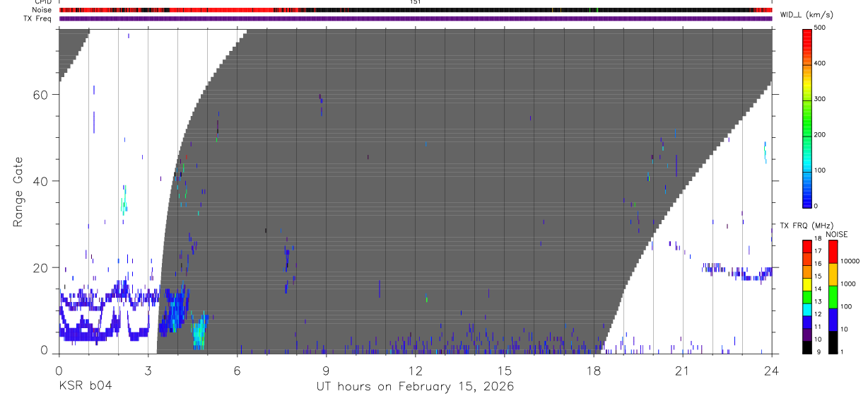
Task: Click the purple TX Freq strip above the plot
Action: click(416, 18)
